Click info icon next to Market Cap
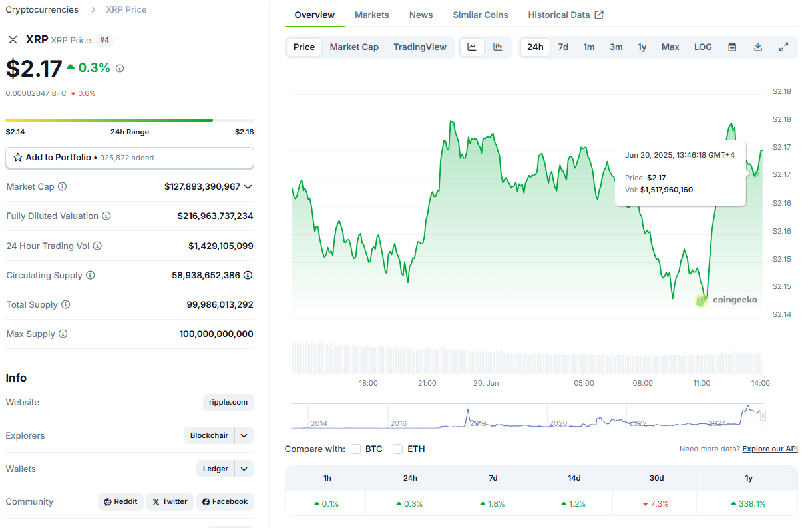Image resolution: width=812 pixels, height=528 pixels. [x=63, y=187]
